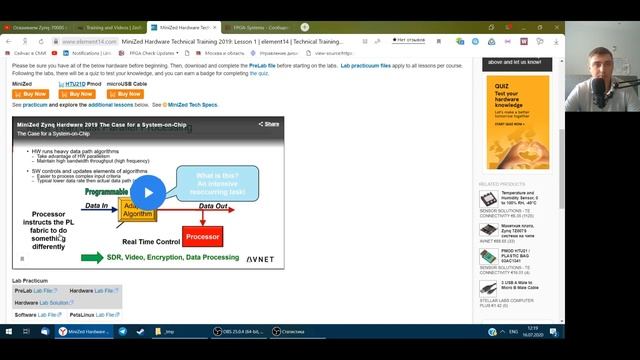Open the Notifications bookmark
The height and width of the screenshot is (360, 640).
click(87, 53)
